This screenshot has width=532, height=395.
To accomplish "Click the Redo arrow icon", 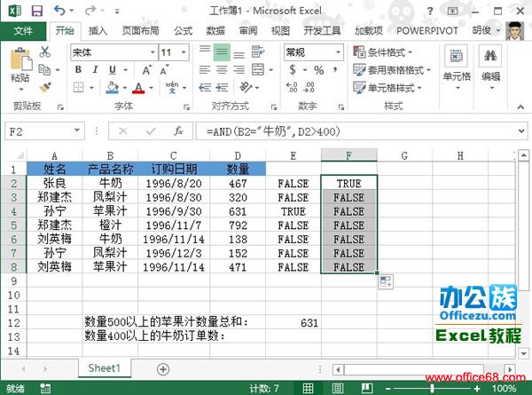I will [x=90, y=11].
